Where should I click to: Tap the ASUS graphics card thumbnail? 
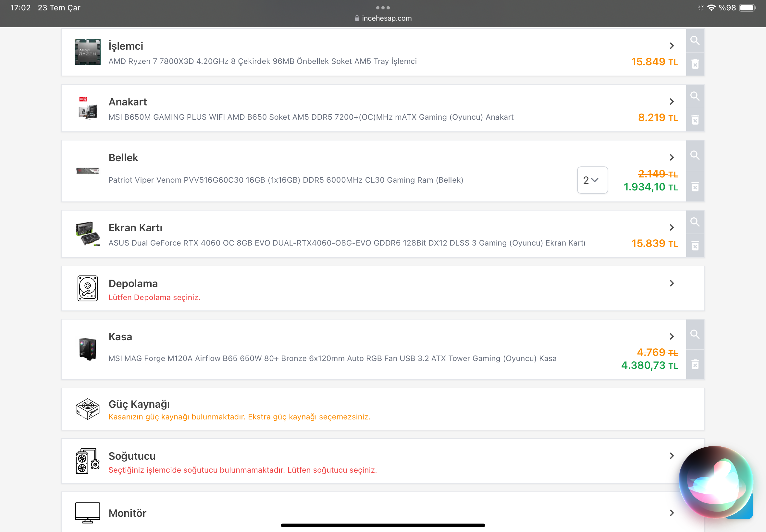click(87, 234)
